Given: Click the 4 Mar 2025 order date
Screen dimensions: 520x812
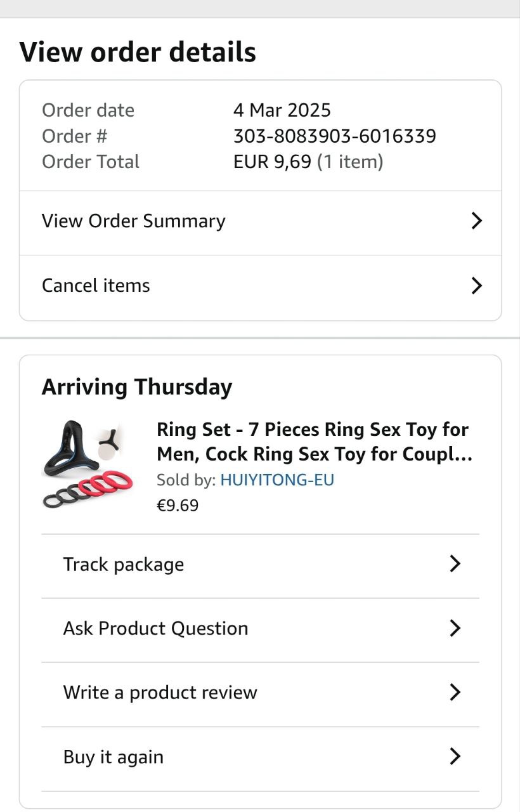Looking at the screenshot, I should (x=282, y=110).
